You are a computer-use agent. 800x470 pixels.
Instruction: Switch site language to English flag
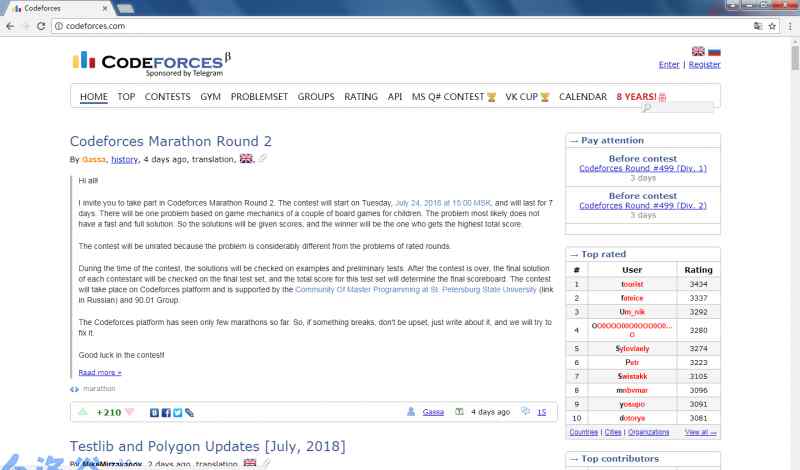(x=698, y=51)
